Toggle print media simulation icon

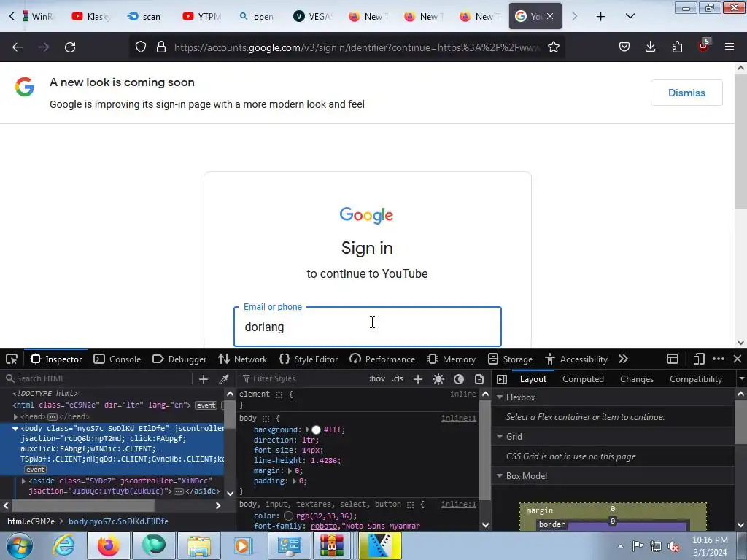click(x=479, y=379)
